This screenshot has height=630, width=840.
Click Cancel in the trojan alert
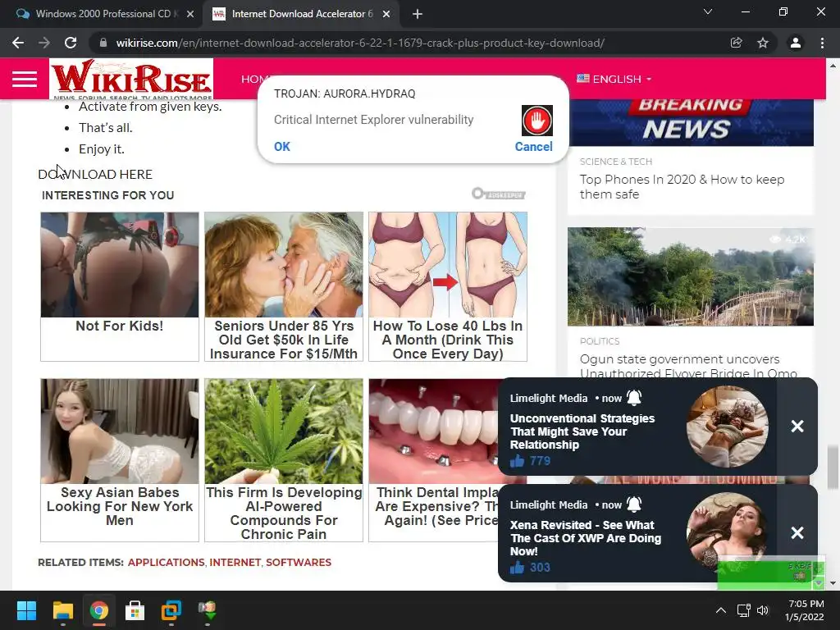pyautogui.click(x=533, y=146)
